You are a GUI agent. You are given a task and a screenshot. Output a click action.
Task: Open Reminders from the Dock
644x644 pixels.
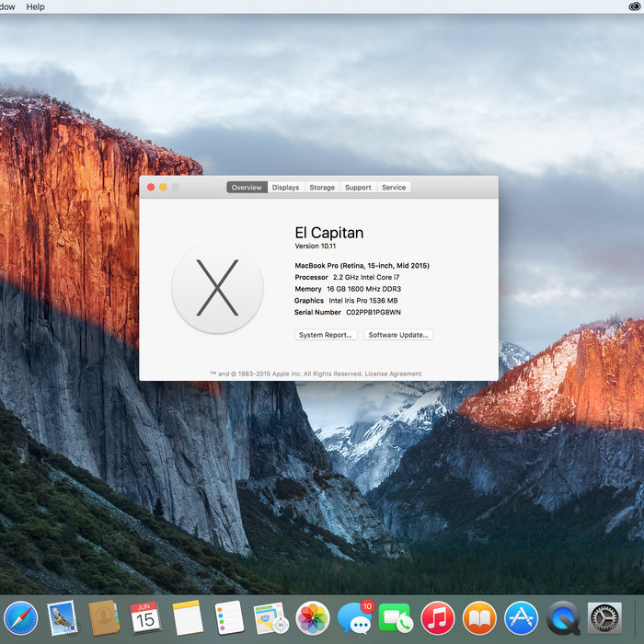click(x=229, y=618)
